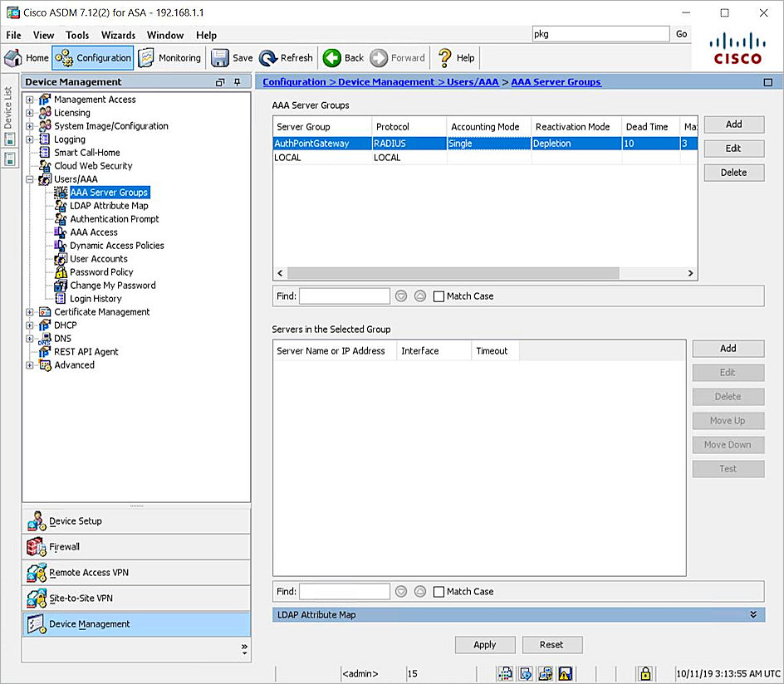The height and width of the screenshot is (684, 784).
Task: Add a new AAA server group
Action: pos(733,124)
